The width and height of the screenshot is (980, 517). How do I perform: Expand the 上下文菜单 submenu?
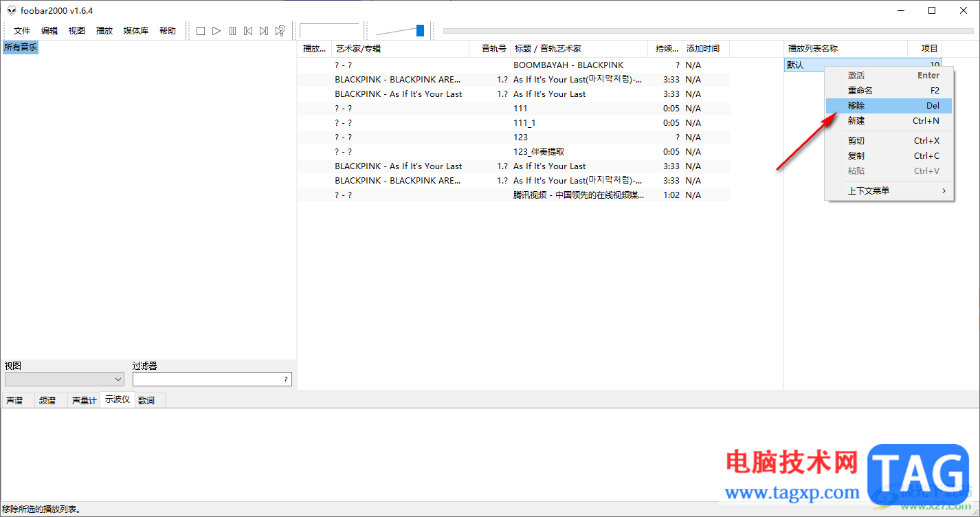[889, 190]
